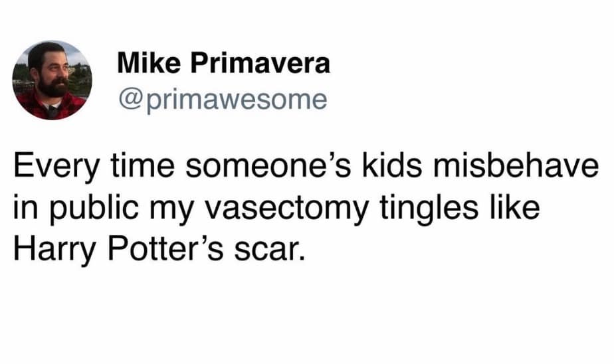Click the @primawesome handle
Image resolution: width=614 pixels, height=364 pixels.
pos(222,99)
